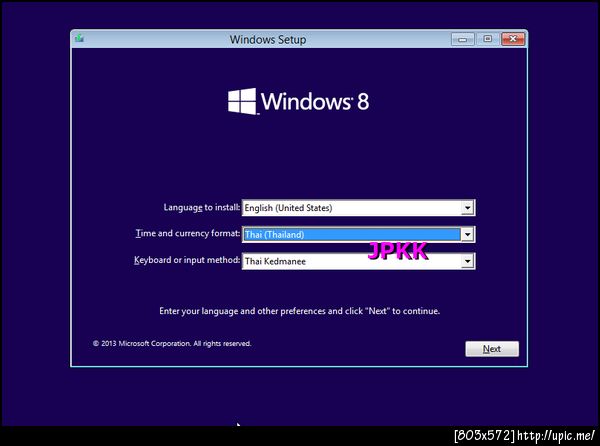Click the 'Enter your language and other preferences' text
Viewport: 600px width, 446px height.
coord(300,311)
